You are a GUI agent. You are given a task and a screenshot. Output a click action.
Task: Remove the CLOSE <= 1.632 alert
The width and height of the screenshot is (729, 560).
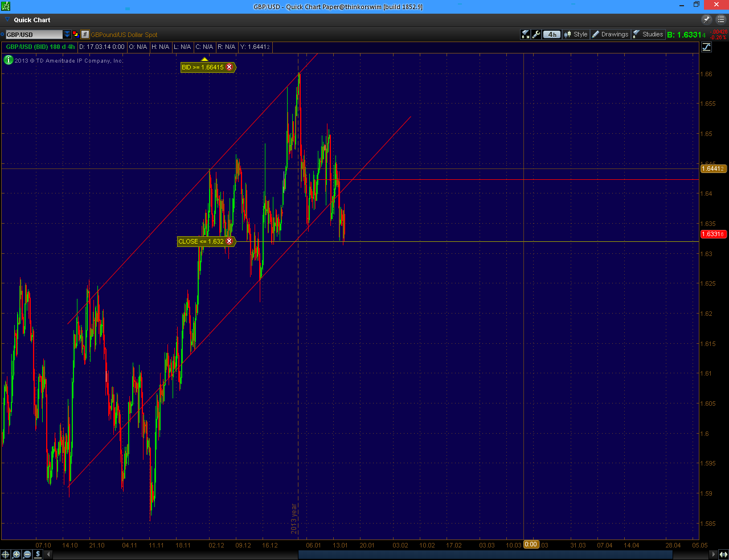coord(230,241)
